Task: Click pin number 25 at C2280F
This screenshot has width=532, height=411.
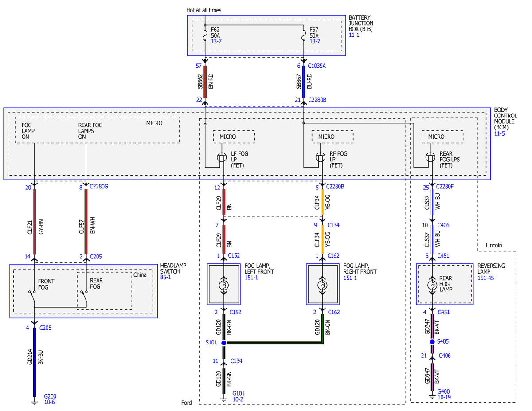Action: click(x=426, y=187)
